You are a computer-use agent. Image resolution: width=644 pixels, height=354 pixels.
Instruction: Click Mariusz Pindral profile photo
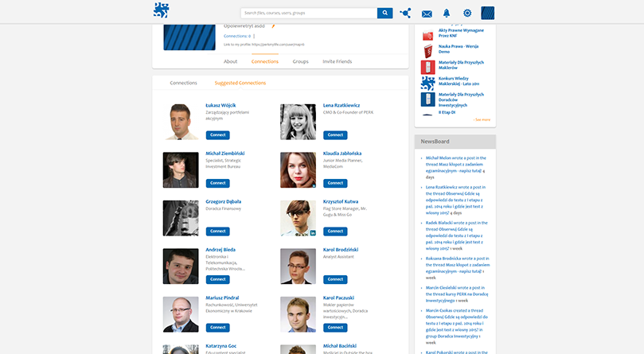tap(181, 314)
